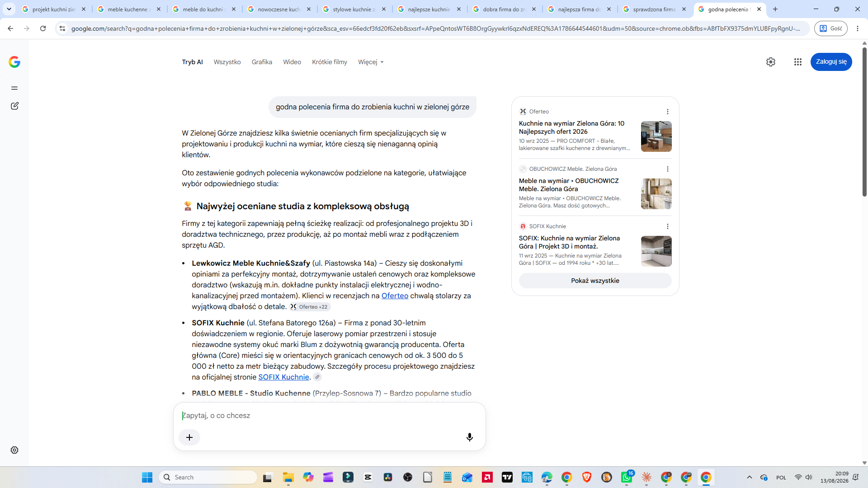View site information icon in address bar
The width and height of the screenshot is (868, 488).
[62, 28]
